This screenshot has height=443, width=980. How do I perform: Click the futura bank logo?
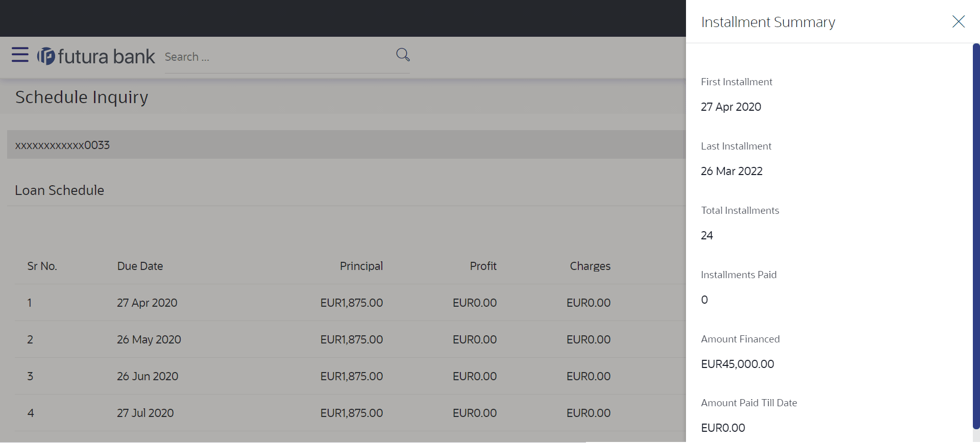(x=96, y=56)
